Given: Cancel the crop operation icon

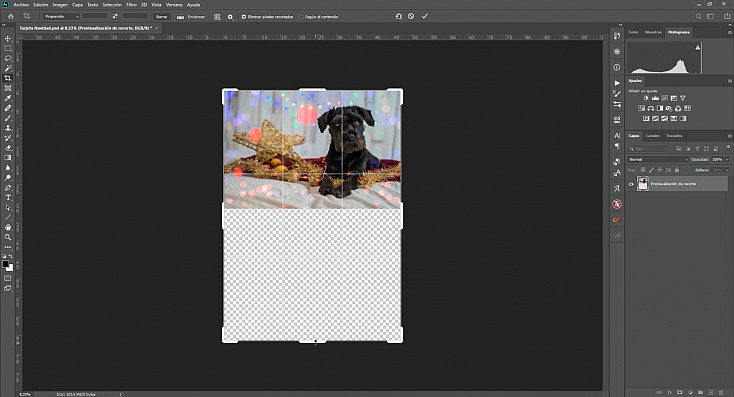Looking at the screenshot, I should [x=411, y=16].
